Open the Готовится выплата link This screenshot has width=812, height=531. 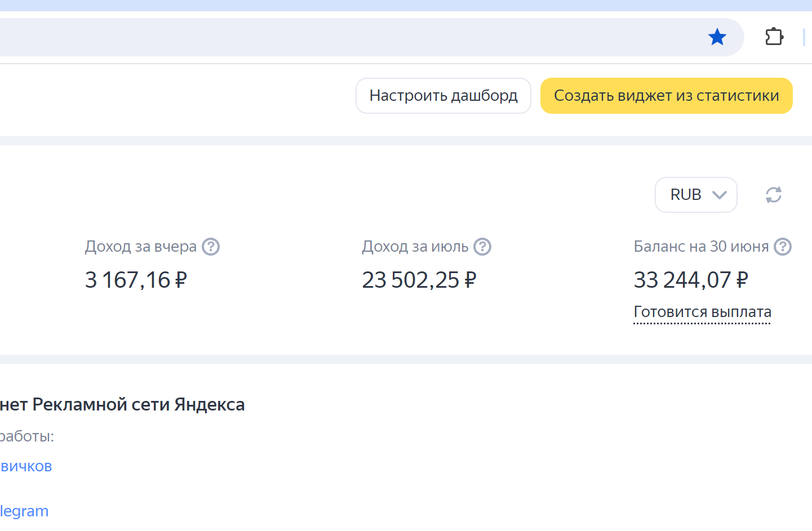click(702, 312)
